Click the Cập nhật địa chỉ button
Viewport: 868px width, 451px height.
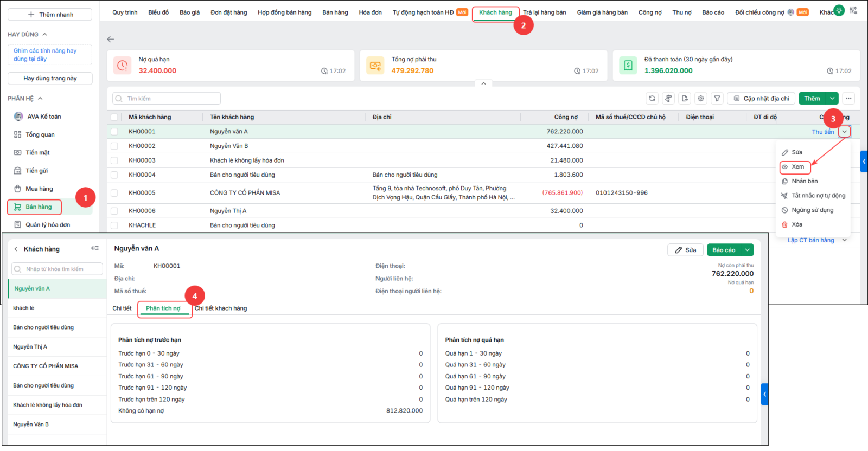761,99
